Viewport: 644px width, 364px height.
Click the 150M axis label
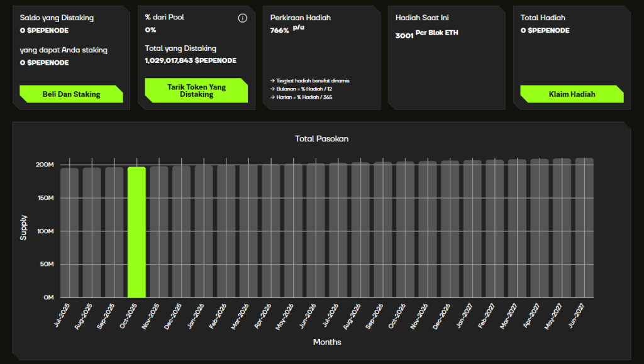click(x=45, y=198)
